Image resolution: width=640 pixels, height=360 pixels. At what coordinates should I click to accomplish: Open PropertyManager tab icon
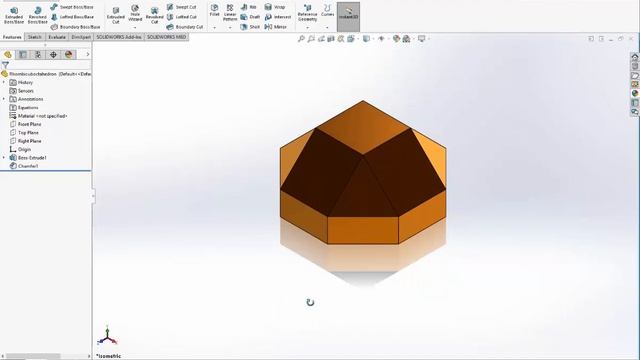click(23, 54)
